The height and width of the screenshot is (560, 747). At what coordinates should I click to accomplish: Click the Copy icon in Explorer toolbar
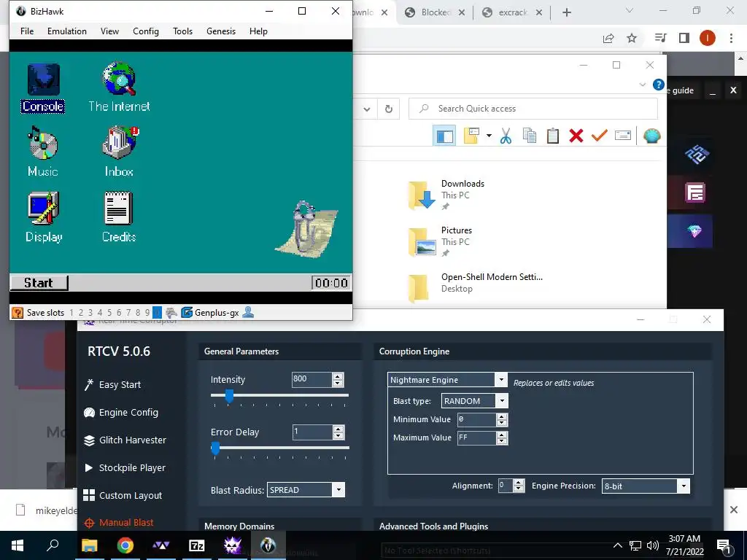[530, 136]
